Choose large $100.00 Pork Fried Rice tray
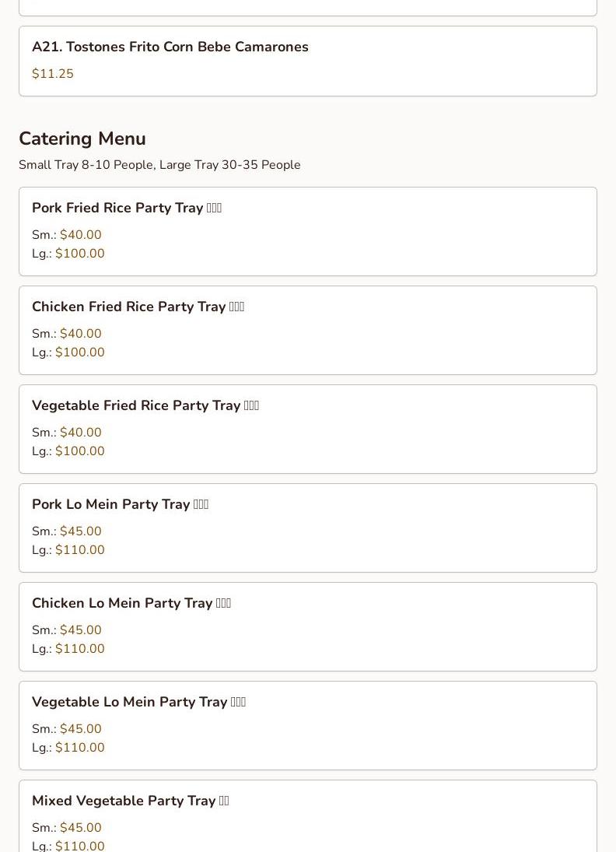 tap(79, 254)
